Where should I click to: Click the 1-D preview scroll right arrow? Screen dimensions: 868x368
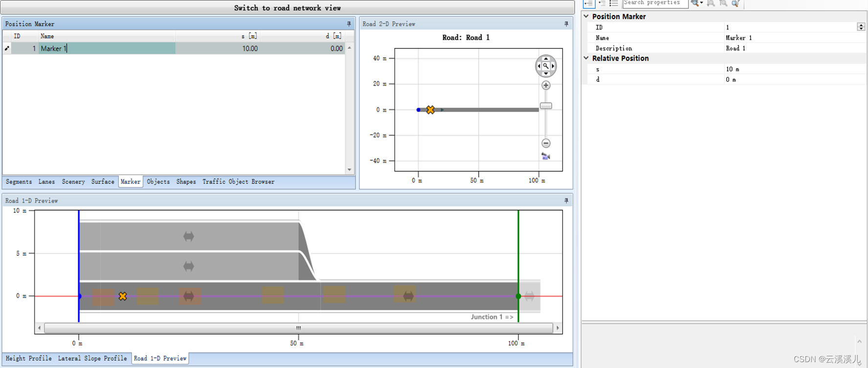(x=557, y=328)
